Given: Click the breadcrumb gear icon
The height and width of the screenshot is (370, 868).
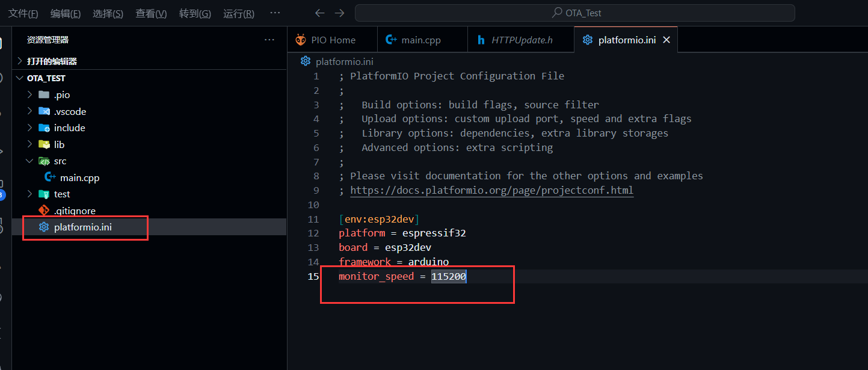Looking at the screenshot, I should point(306,61).
